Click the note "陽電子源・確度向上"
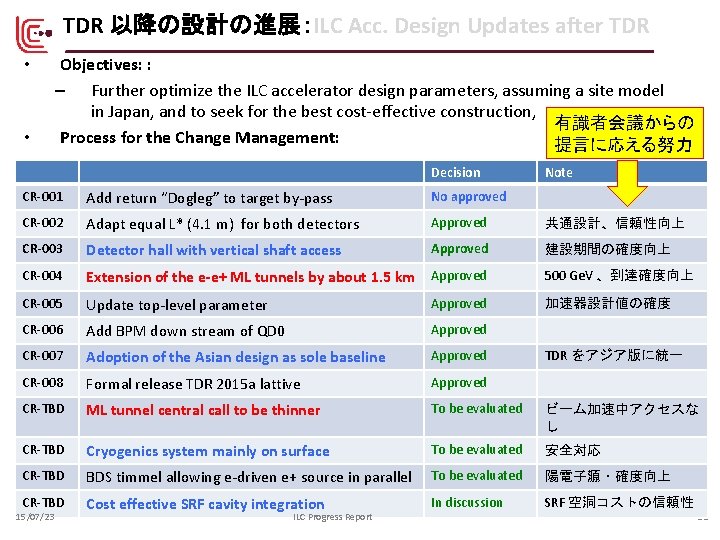 (608, 476)
